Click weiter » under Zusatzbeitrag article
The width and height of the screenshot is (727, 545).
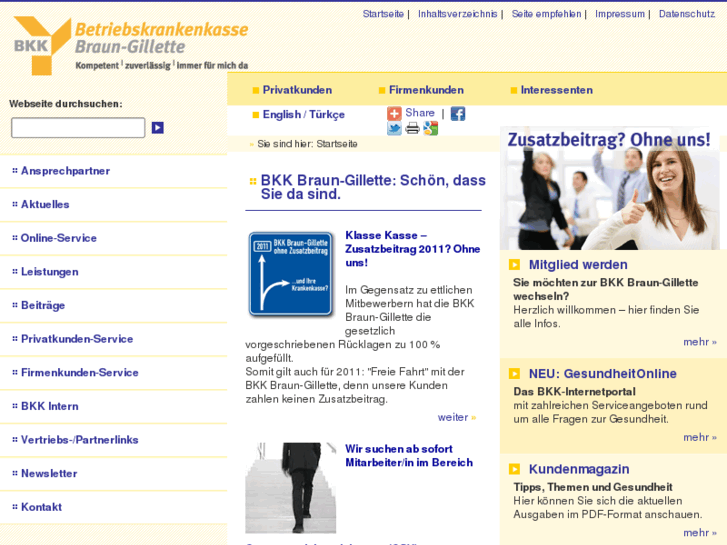pos(457,417)
